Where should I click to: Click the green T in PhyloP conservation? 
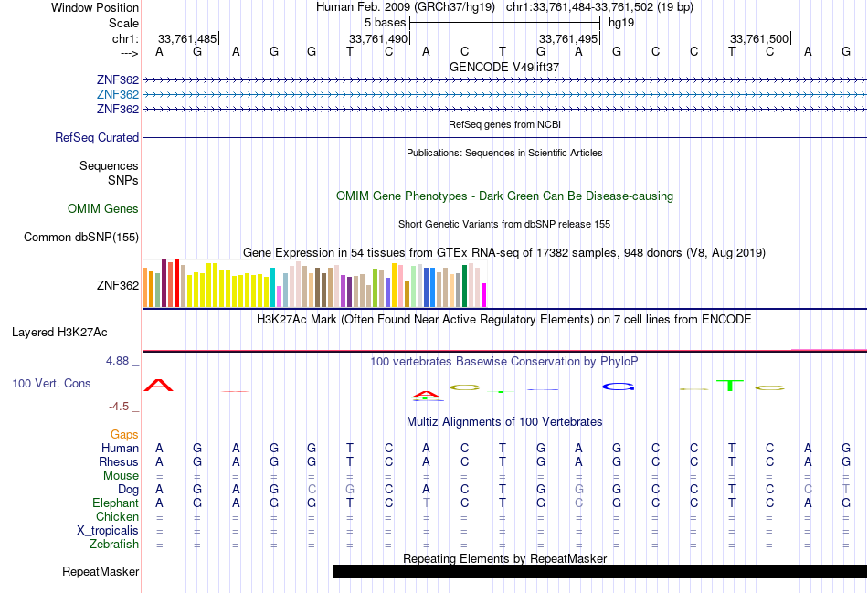point(730,386)
